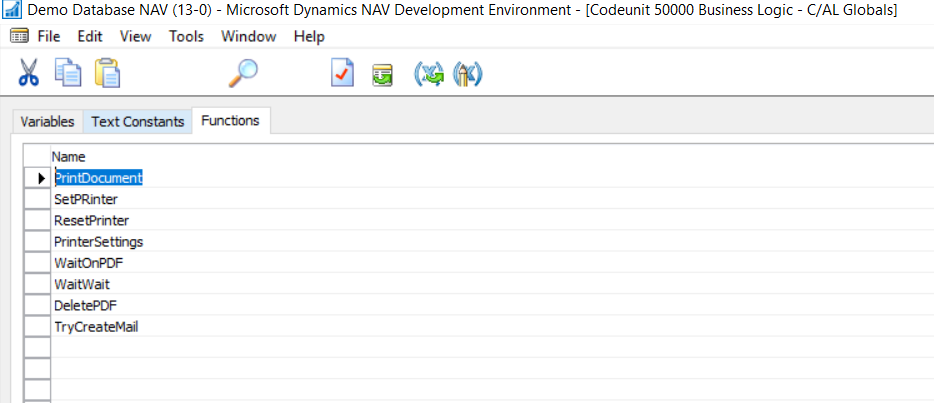Select the DeletePDF function row
Screen dimensions: 934x403
coord(491,305)
